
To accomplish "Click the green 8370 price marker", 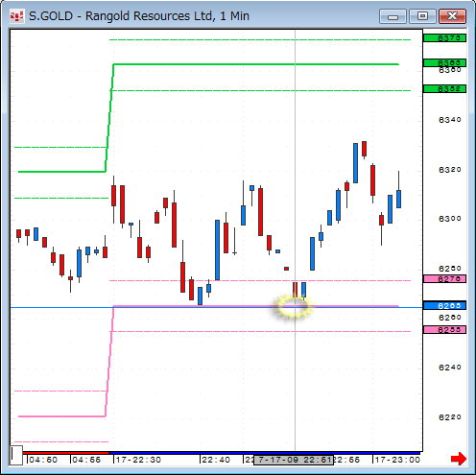I will 444,38.
